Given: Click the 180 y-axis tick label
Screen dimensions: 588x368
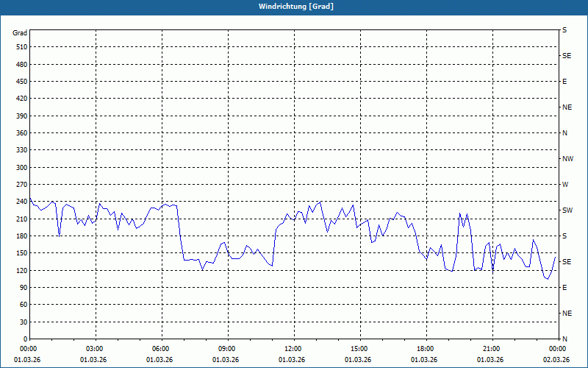Looking at the screenshot, I should click(21, 236).
